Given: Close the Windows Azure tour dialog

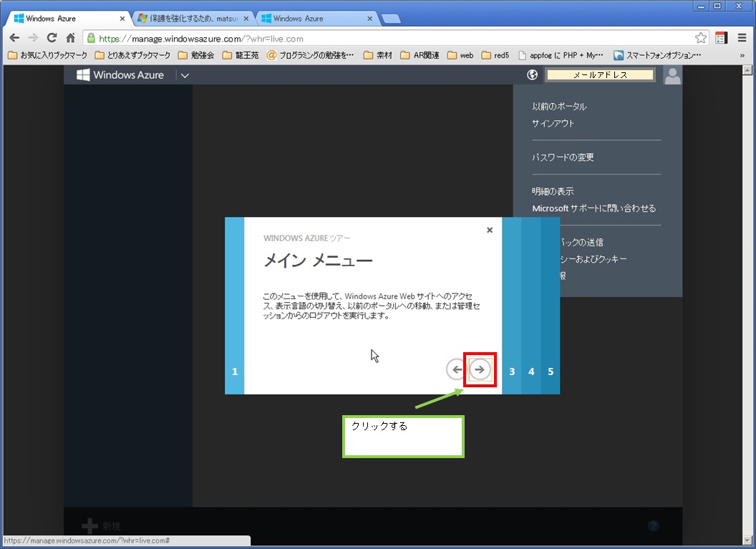Looking at the screenshot, I should click(490, 230).
